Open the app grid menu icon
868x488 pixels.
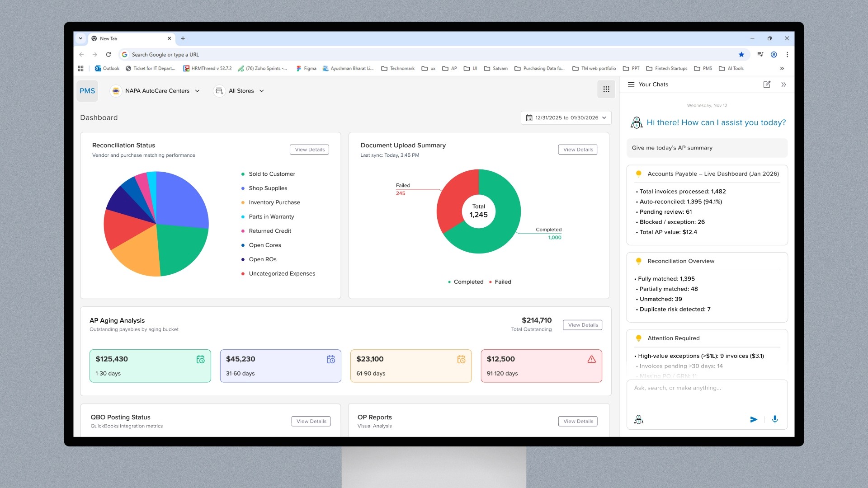tap(606, 89)
